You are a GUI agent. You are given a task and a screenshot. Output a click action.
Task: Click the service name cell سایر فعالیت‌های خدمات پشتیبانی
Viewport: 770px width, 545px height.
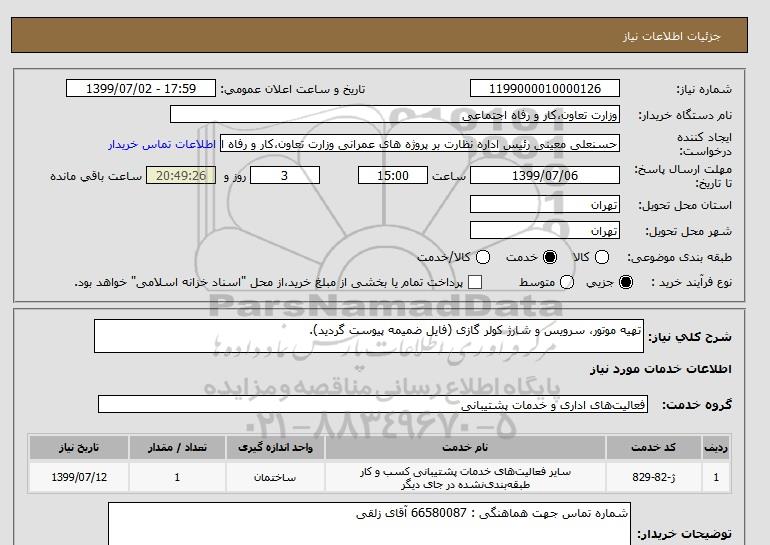[x=465, y=478]
